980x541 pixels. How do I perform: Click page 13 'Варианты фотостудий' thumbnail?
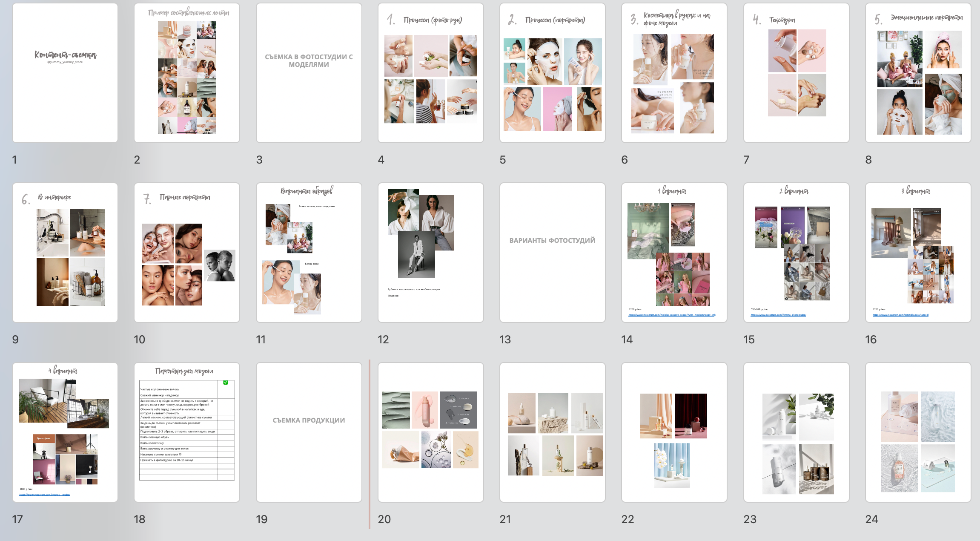tap(552, 253)
